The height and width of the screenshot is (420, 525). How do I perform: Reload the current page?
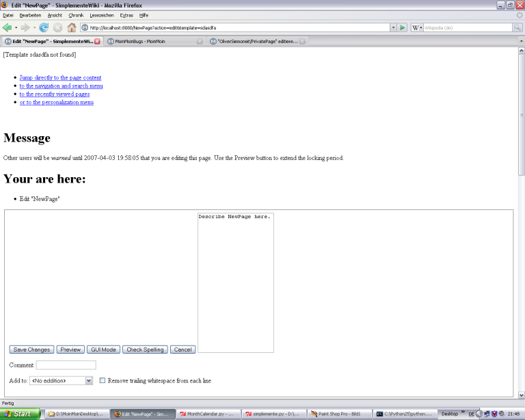pos(44,28)
